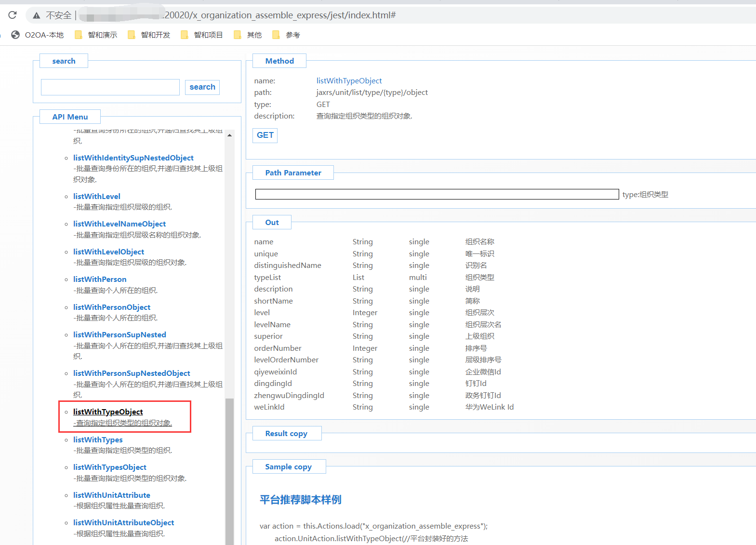756x545 pixels.
Task: Open the 智和项目 bookmark folder
Action: tap(202, 35)
